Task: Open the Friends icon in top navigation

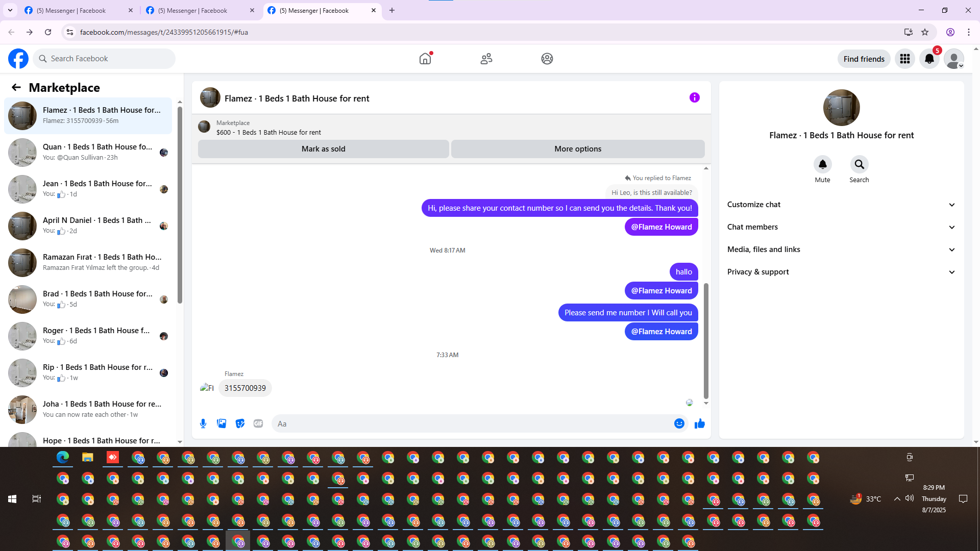Action: pos(486,59)
